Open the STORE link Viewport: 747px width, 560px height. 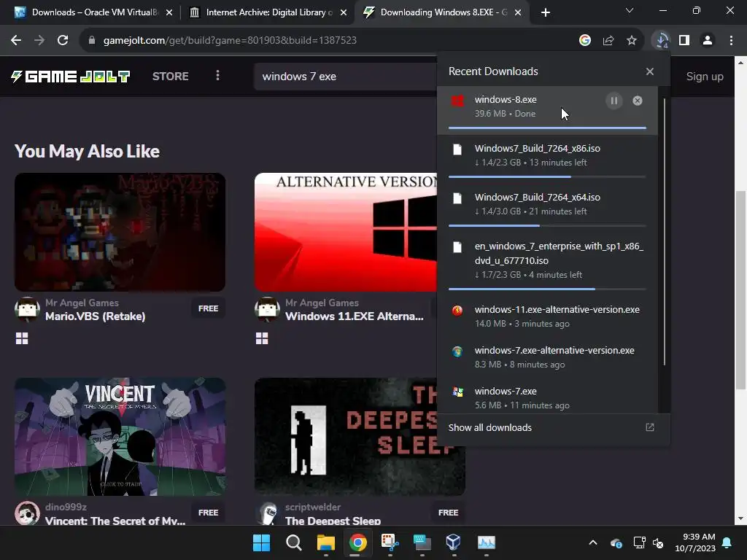(171, 76)
